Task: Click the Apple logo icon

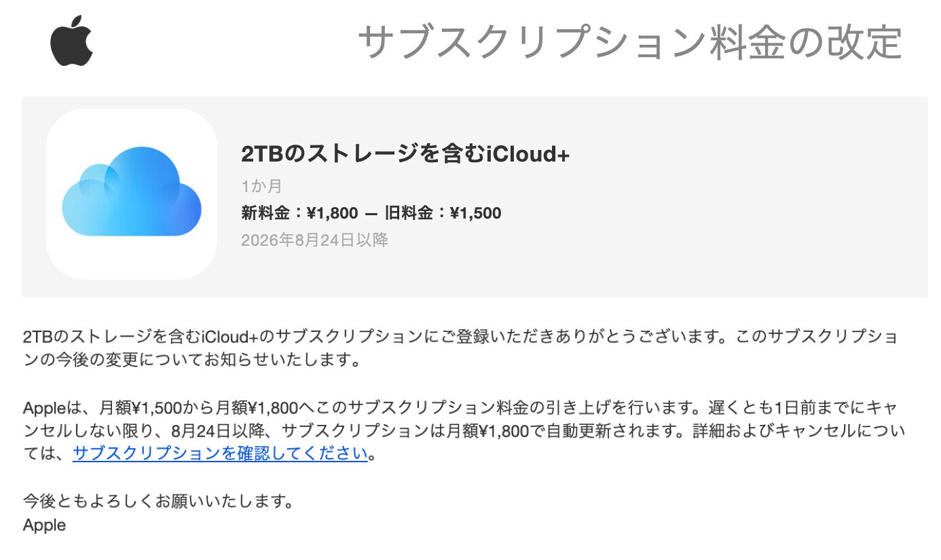Action: 71,40
